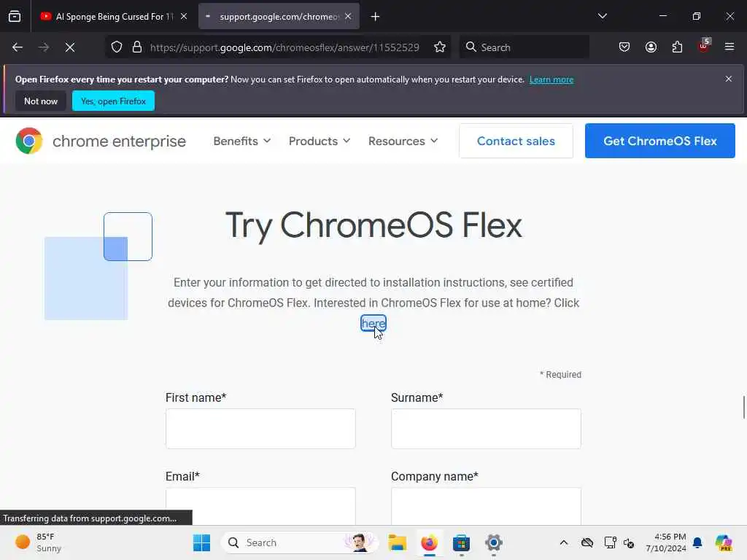
Task: Stop loading the current page
Action: point(70,47)
